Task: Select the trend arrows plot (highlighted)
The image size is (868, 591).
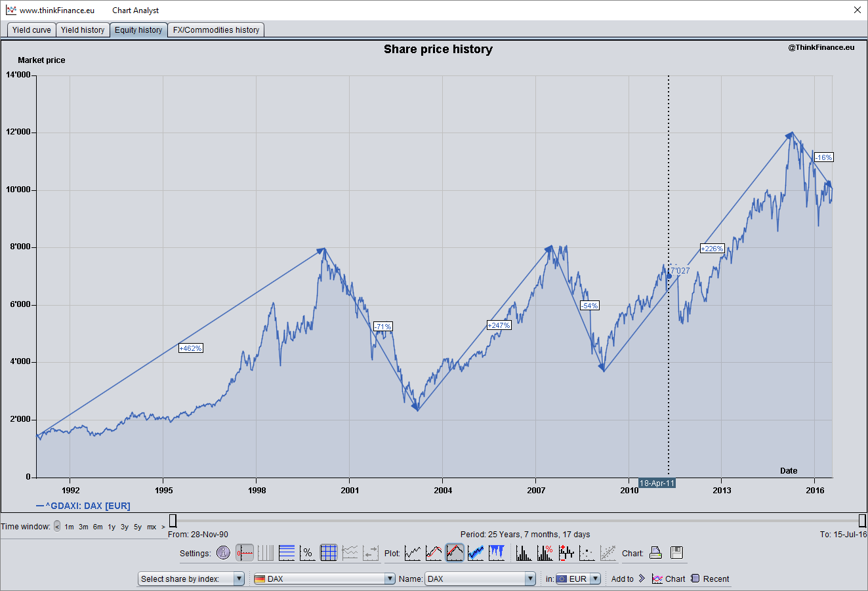Action: [x=455, y=553]
